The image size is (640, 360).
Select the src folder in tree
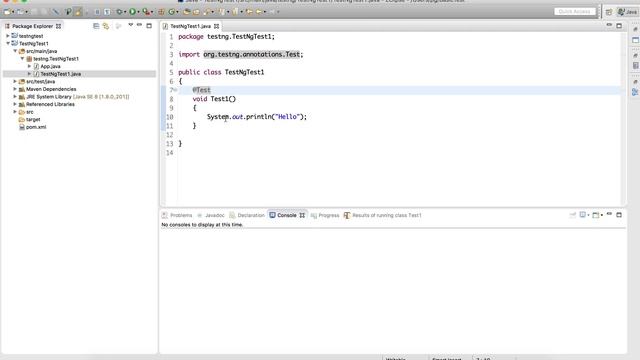[x=29, y=112]
